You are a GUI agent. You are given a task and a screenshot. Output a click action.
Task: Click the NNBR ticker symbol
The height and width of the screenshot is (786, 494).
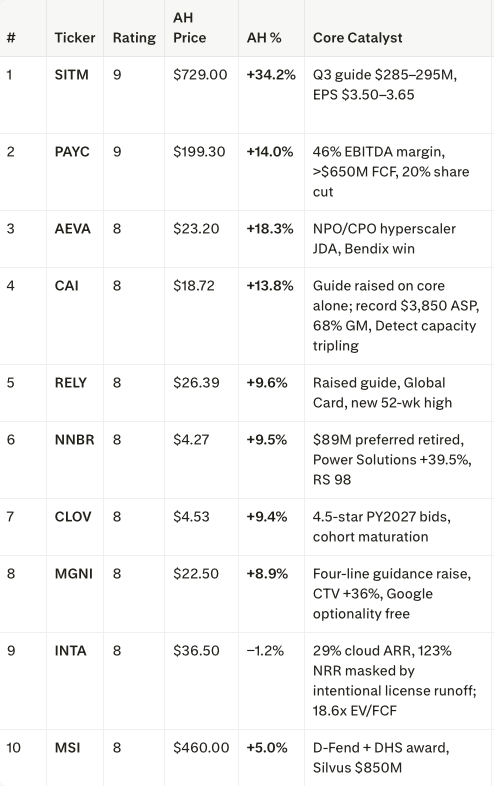point(74,441)
